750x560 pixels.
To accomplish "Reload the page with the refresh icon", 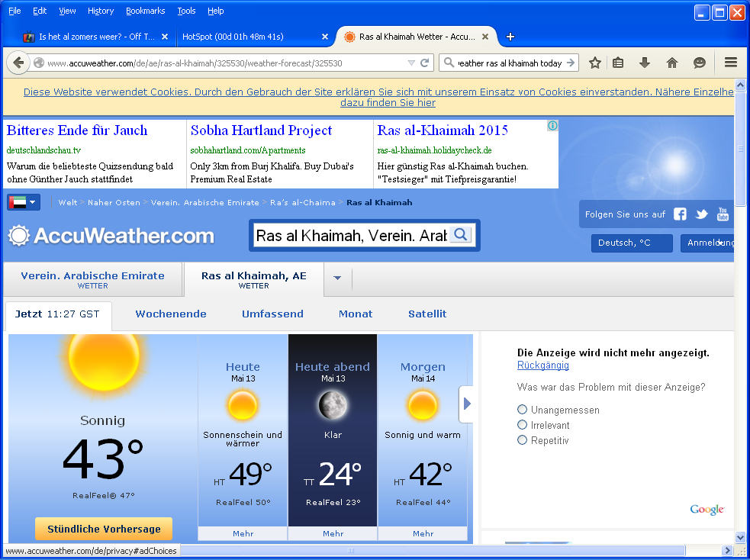I will [425, 63].
